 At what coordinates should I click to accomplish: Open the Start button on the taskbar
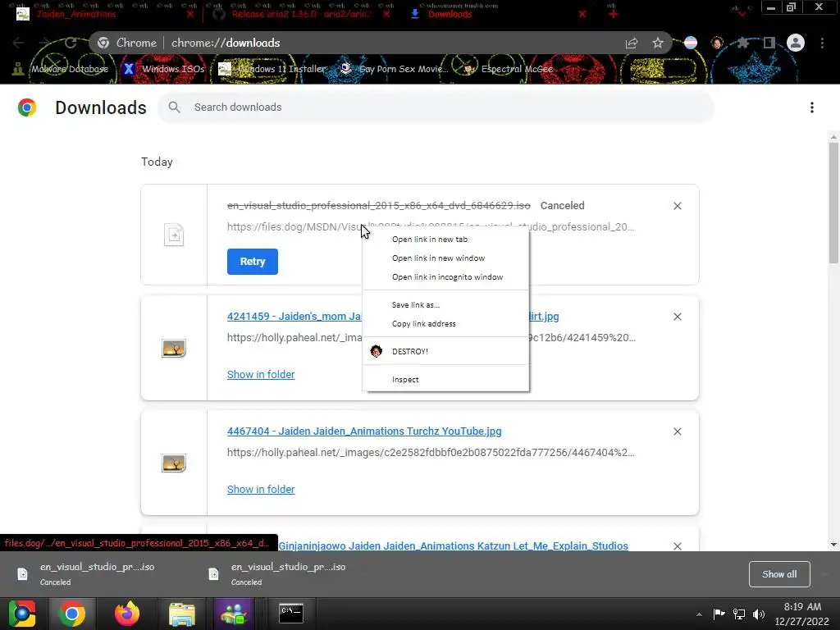pos(22,614)
